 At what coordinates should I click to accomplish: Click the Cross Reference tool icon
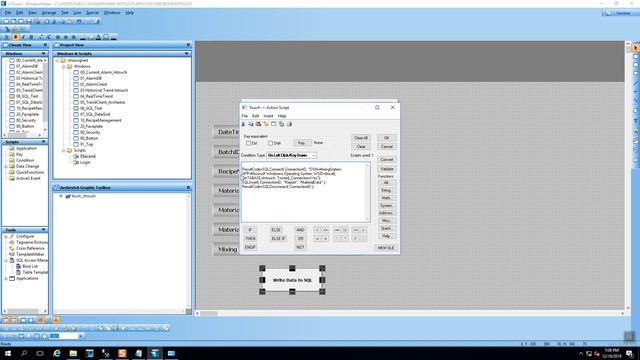12,248
